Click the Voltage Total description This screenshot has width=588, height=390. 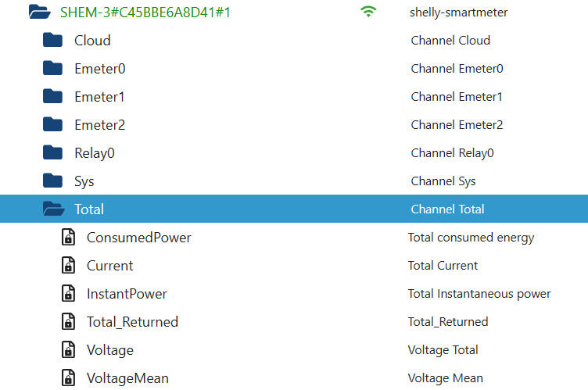443,350
